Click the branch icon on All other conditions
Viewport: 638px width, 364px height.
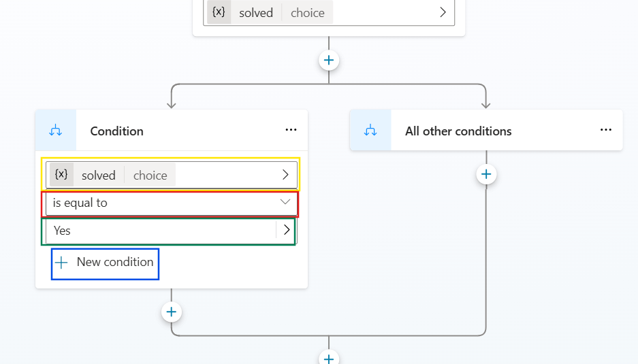pyautogui.click(x=370, y=131)
